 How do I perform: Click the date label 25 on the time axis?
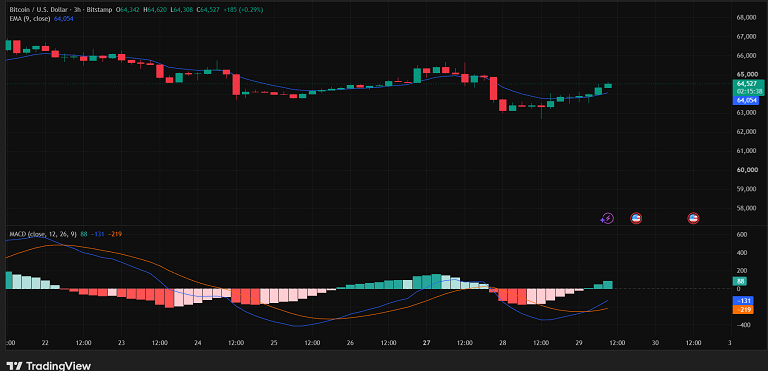click(x=274, y=343)
